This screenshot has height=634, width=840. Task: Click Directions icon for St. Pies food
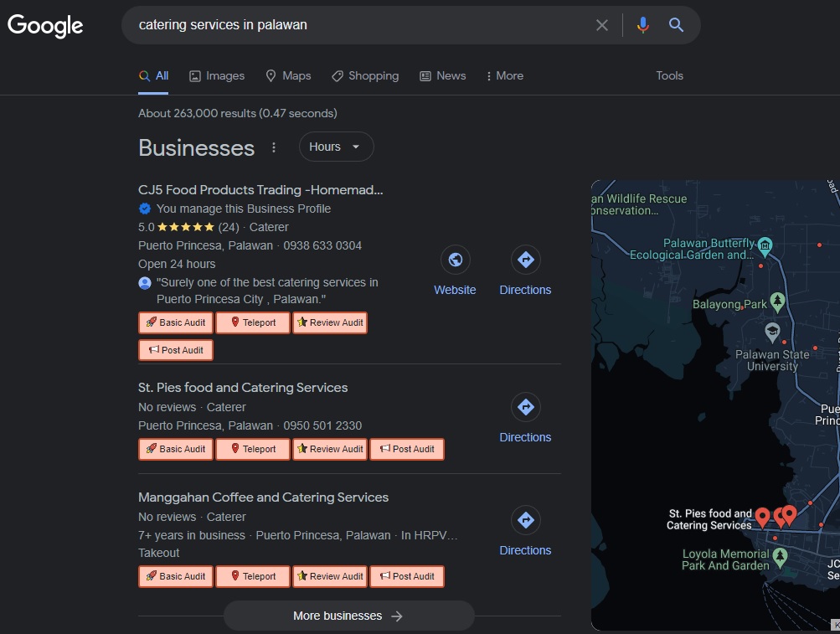point(526,407)
